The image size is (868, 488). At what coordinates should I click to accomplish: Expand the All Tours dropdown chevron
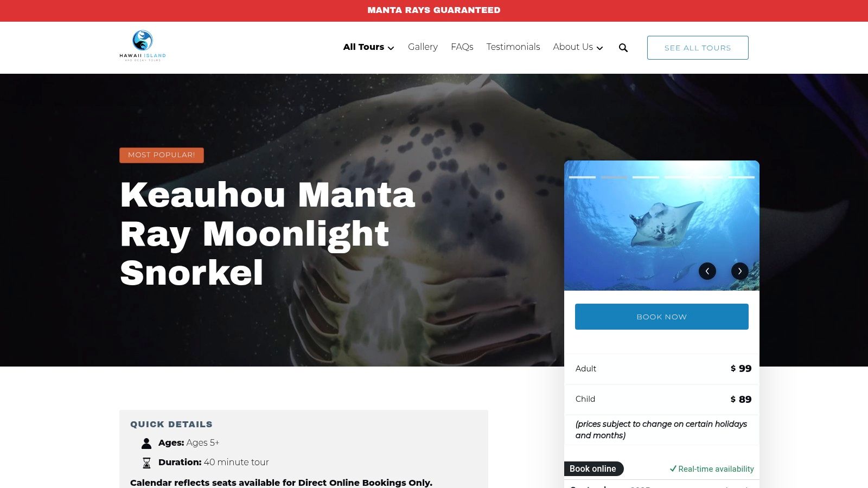[x=391, y=48]
